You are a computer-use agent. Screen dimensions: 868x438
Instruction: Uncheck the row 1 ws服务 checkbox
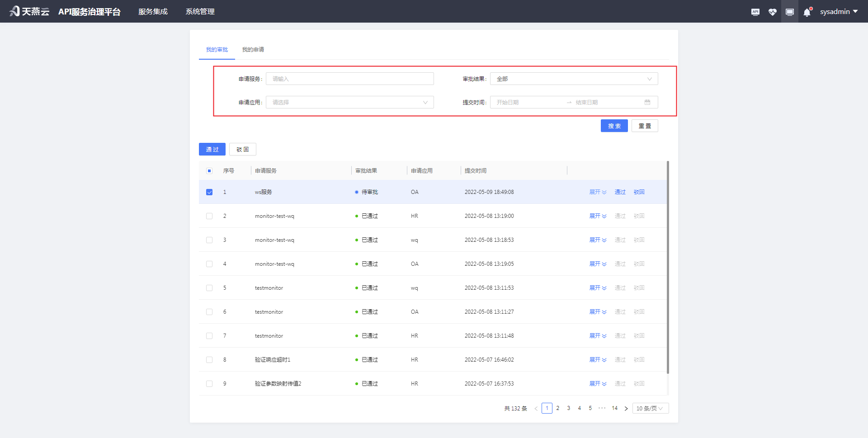coord(209,192)
